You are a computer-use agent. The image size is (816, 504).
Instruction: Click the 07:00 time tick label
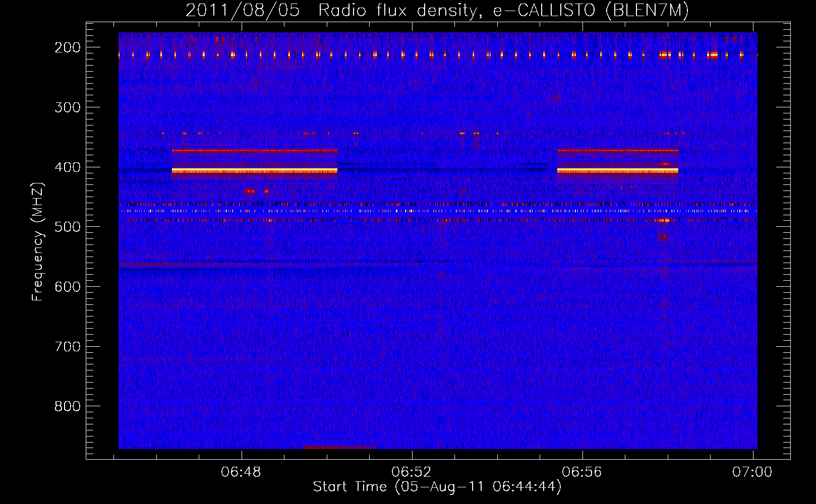click(752, 472)
